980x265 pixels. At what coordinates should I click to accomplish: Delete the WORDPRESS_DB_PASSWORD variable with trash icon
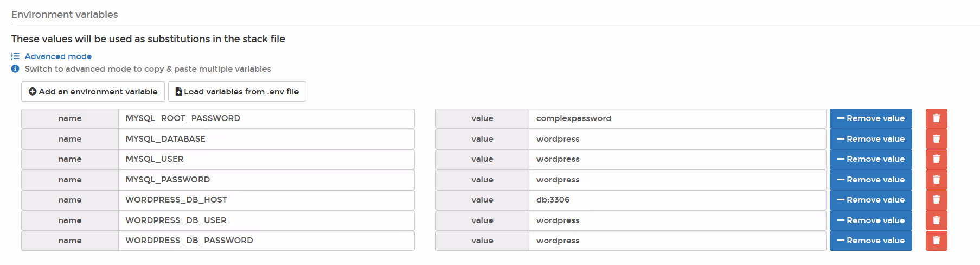[x=936, y=241]
